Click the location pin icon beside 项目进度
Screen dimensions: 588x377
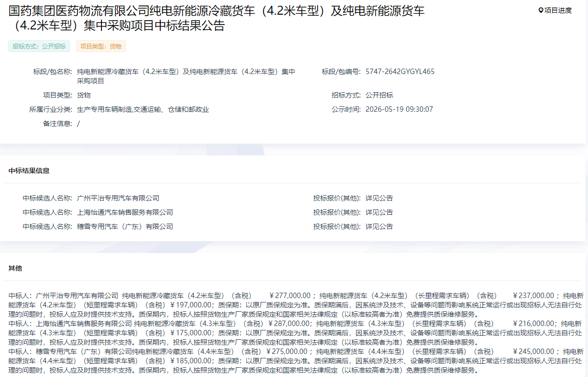click(541, 10)
